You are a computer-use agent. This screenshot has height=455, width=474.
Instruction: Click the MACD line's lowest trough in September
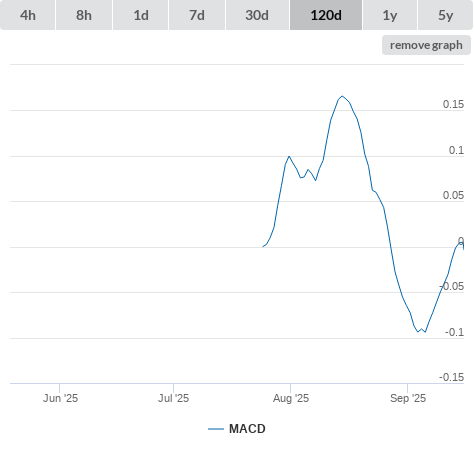point(418,332)
